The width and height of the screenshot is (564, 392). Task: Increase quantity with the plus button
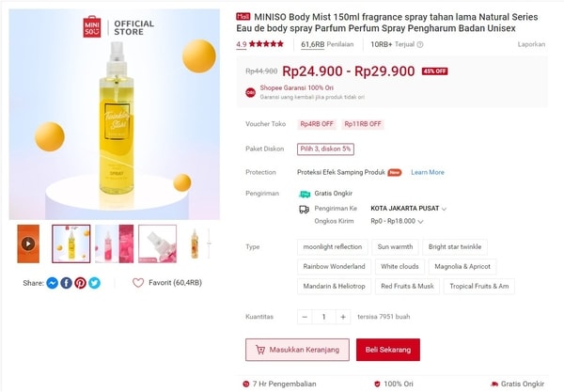click(x=343, y=317)
